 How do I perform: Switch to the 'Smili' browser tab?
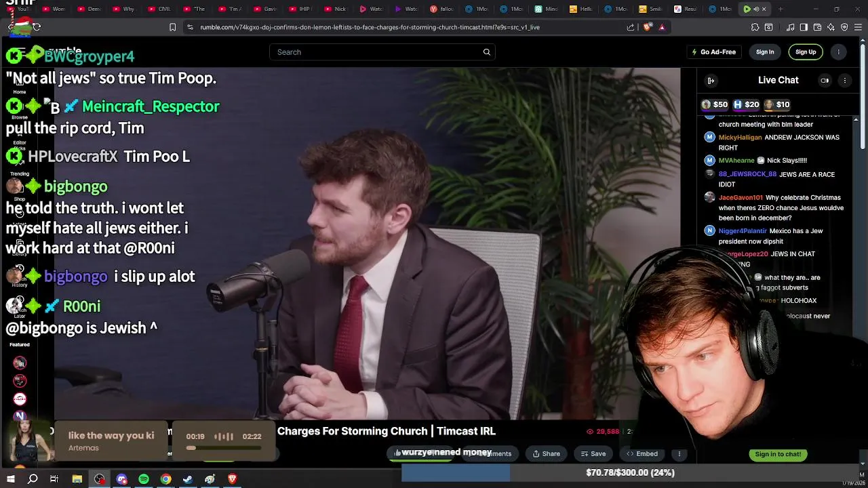(651, 9)
